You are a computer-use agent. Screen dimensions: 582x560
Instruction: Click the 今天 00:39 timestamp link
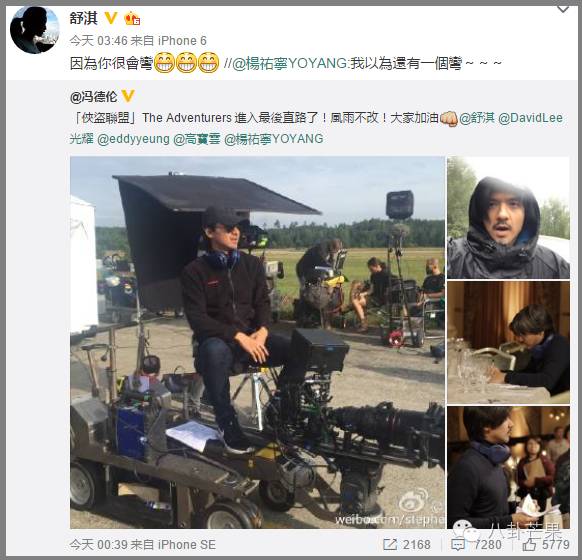coord(98,544)
